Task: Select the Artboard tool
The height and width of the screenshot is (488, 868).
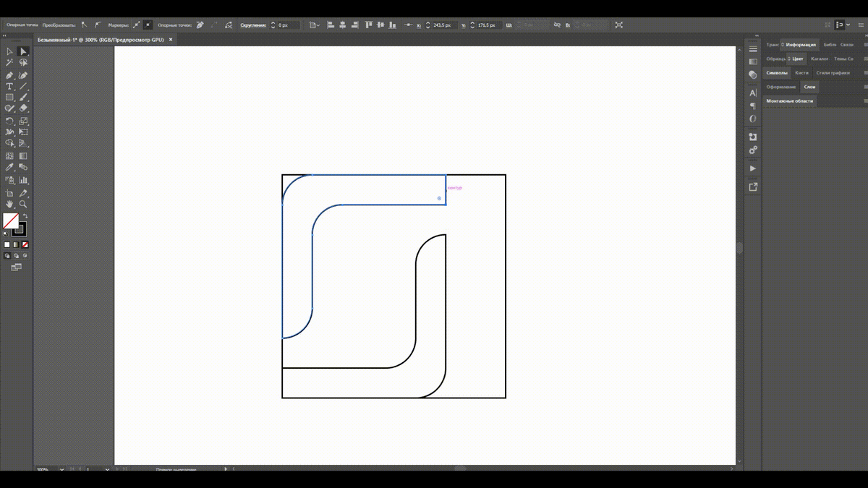Action: point(9,193)
